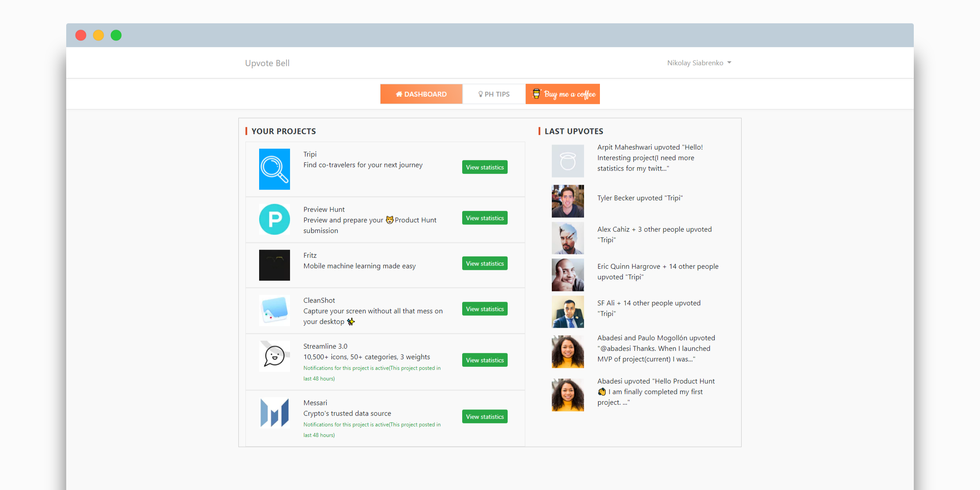The image size is (980, 490).
Task: Select the 'Preview Hunt' project title
Action: click(324, 209)
